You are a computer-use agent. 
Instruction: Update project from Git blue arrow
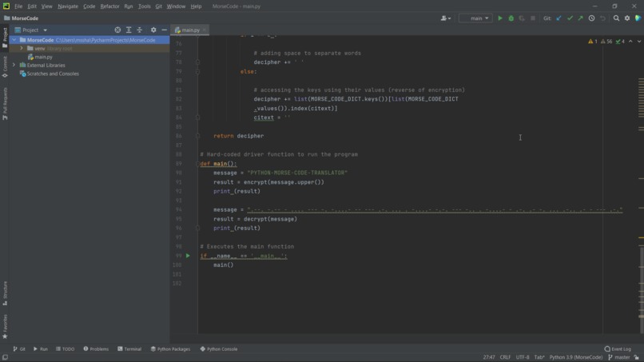(559, 18)
